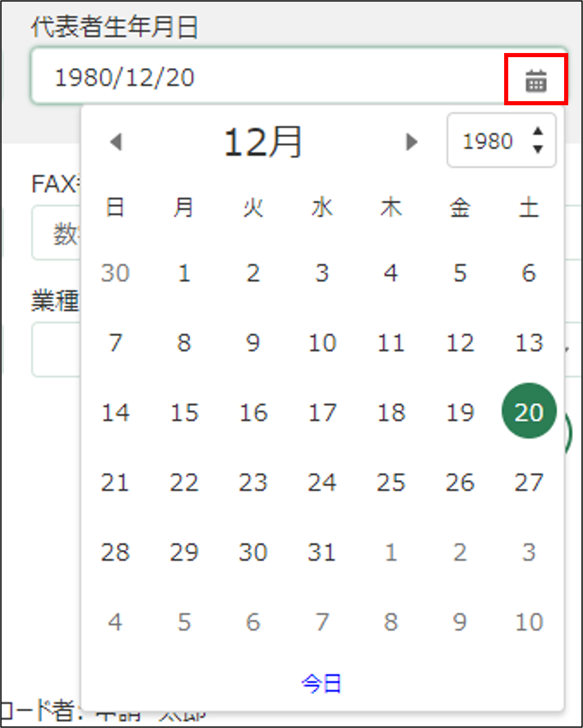Click the 代表者生年月日 date text field
583x728 pixels.
263,78
